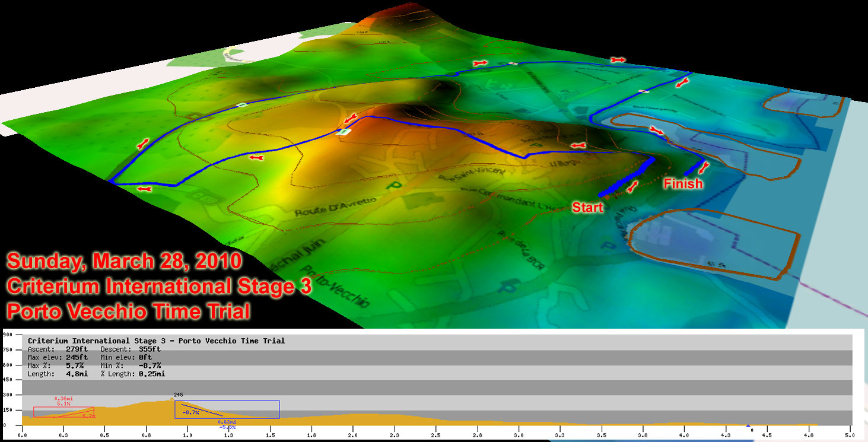Click the Max elev value 245ft
This screenshot has width=868, height=442.
tap(77, 358)
